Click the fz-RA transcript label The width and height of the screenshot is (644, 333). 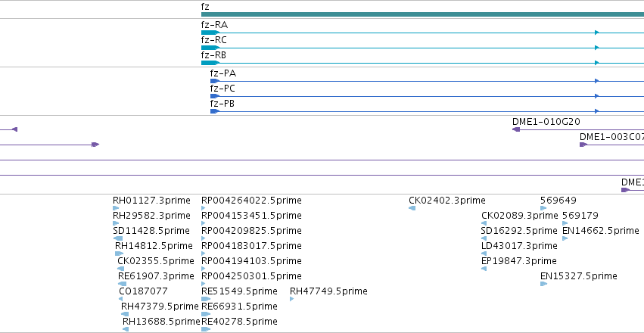[x=214, y=25]
